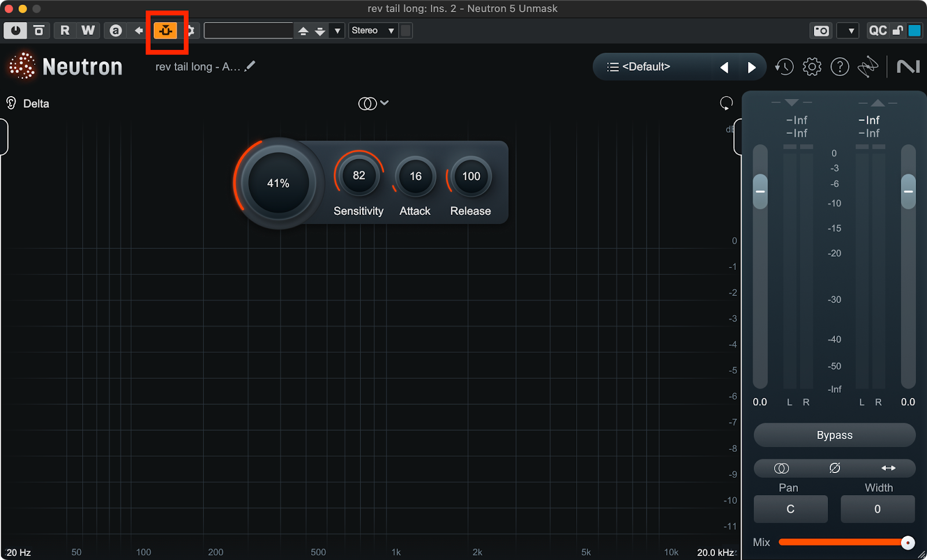Open Neutron settings gear icon
This screenshot has height=560, width=927.
[x=812, y=67]
